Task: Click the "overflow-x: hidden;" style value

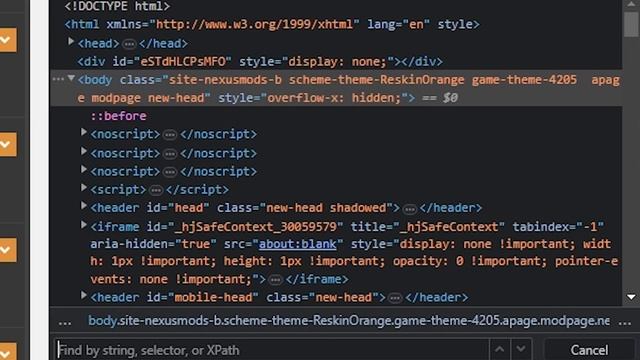Action: click(x=333, y=98)
